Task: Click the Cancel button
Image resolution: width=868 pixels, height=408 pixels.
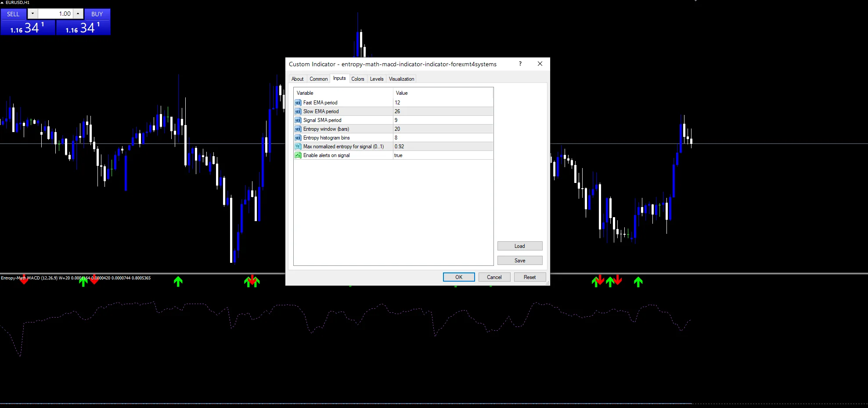Action: click(x=494, y=277)
